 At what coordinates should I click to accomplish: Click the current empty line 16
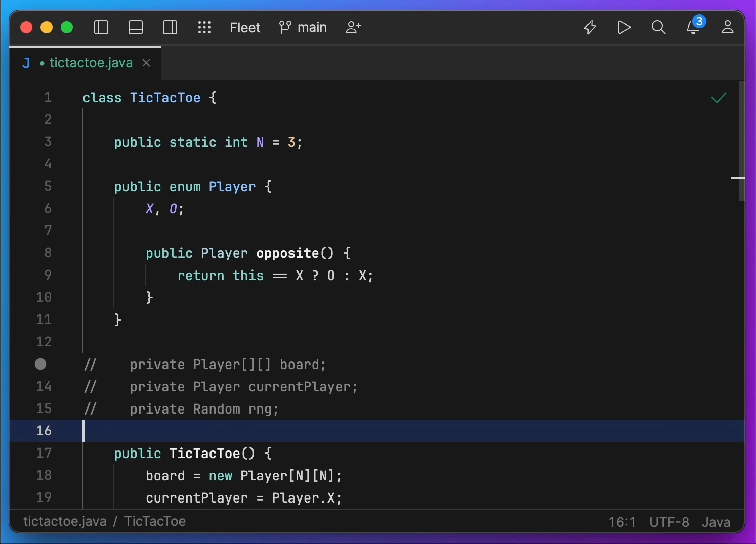coord(377,431)
